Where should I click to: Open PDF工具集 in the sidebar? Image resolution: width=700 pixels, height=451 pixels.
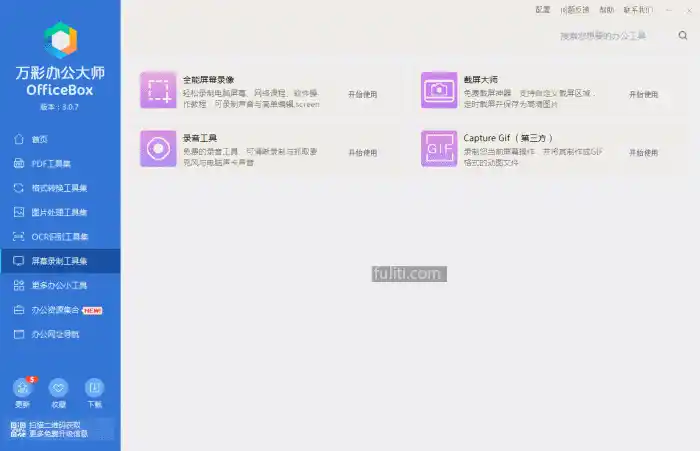coord(60,163)
